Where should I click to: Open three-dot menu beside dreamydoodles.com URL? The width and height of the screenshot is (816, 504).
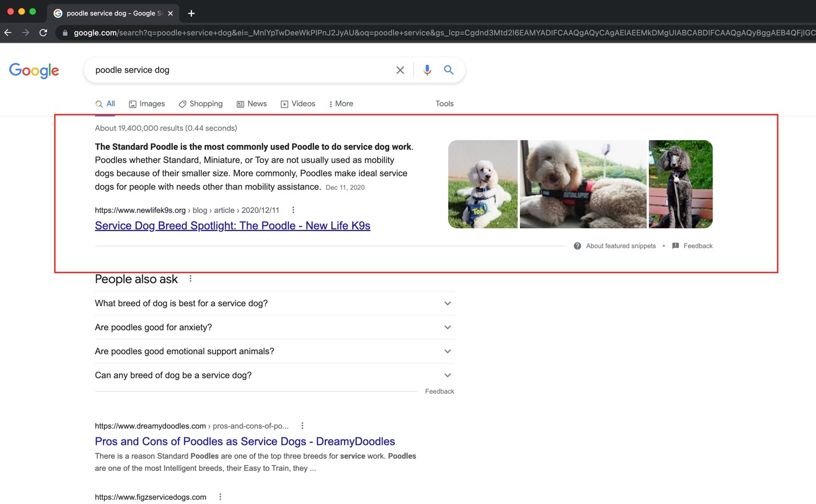pos(302,426)
